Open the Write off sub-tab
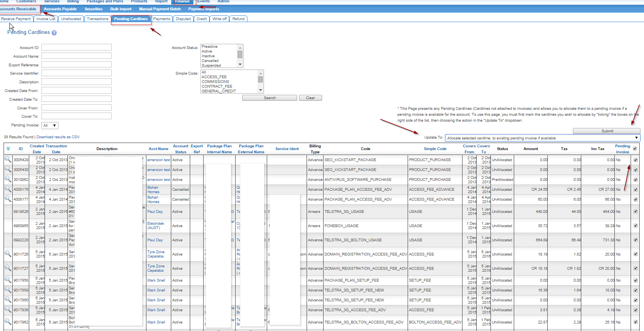The width and height of the screenshot is (644, 331). [219, 19]
